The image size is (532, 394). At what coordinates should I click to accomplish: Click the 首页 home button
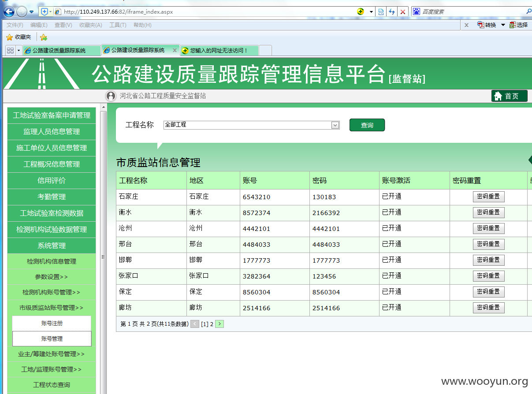pos(509,96)
